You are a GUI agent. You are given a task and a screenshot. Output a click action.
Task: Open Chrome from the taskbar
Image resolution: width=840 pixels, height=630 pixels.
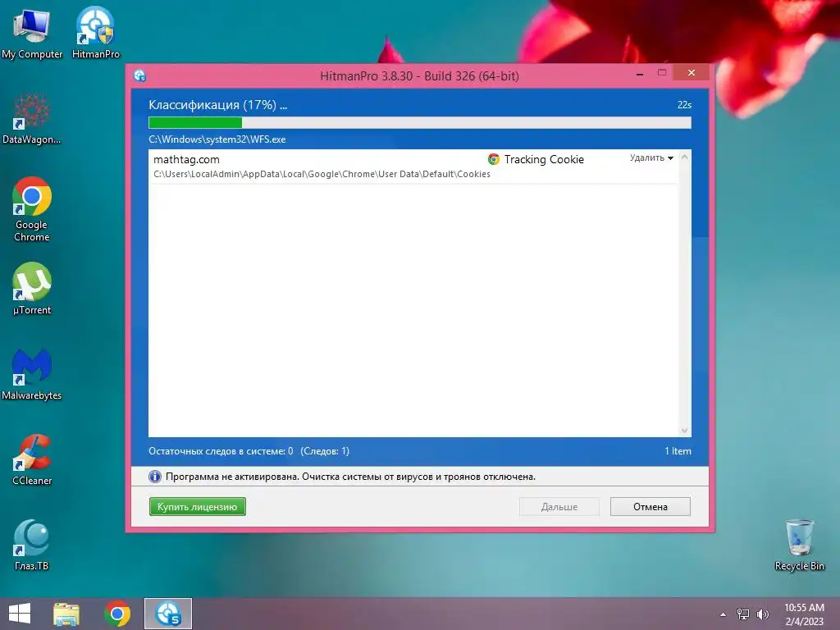coord(117,614)
